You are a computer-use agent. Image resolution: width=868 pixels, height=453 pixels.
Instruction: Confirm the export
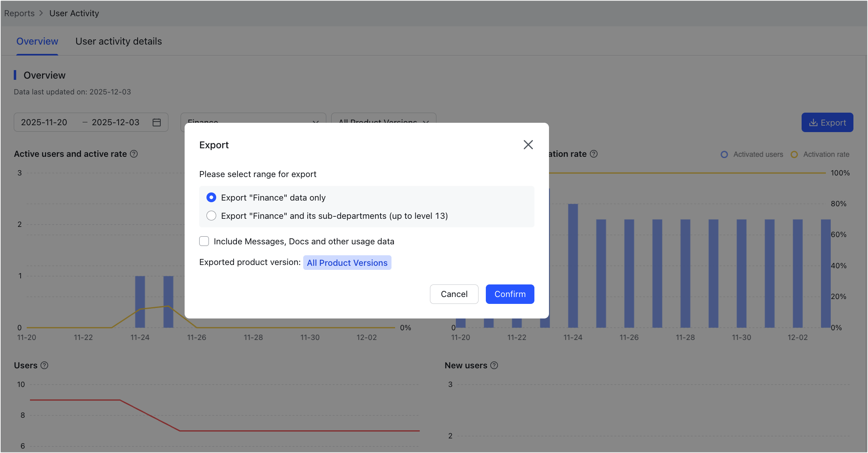[510, 294]
